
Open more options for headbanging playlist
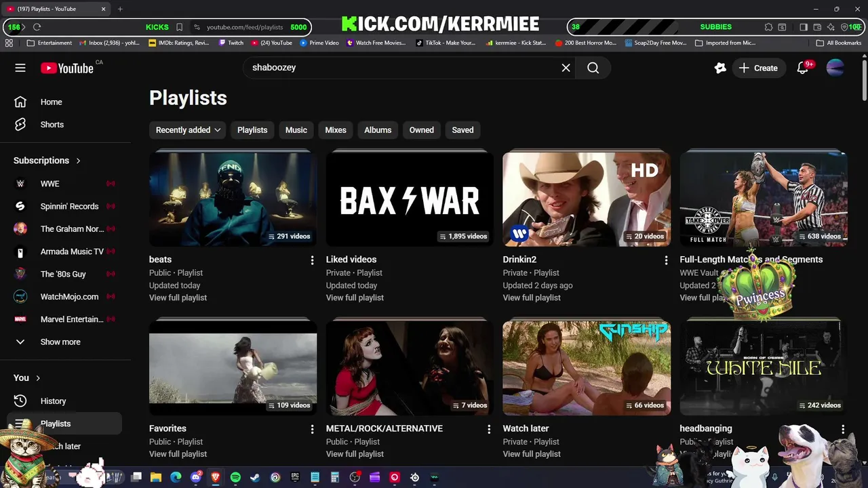843,429
